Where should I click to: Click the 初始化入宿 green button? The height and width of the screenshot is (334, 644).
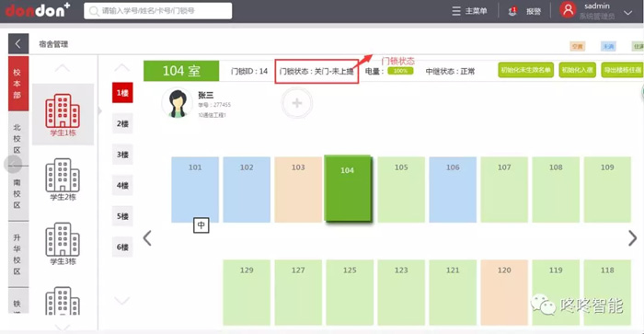click(578, 70)
